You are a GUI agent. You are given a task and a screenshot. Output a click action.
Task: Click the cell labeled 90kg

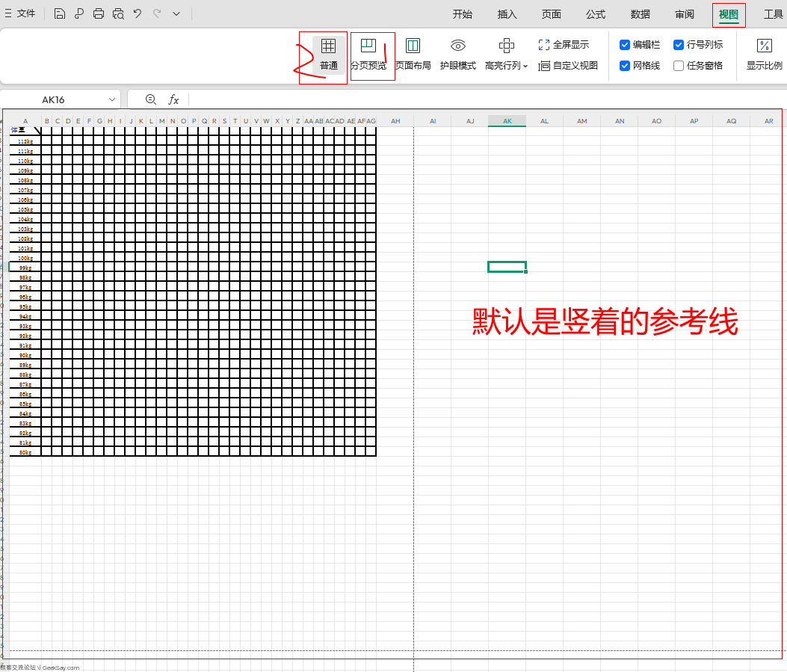pos(25,355)
